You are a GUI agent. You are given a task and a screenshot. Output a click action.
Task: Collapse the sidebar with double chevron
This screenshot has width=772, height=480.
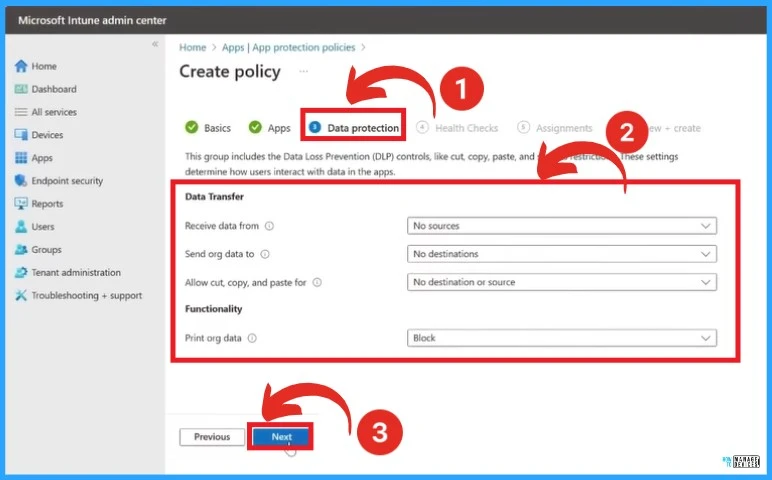(155, 44)
